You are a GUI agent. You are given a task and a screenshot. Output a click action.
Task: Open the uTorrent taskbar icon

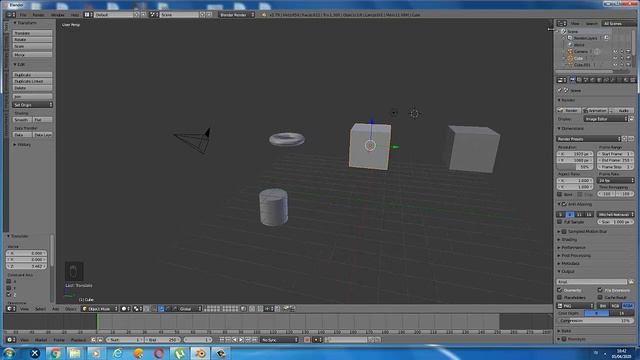[179, 353]
